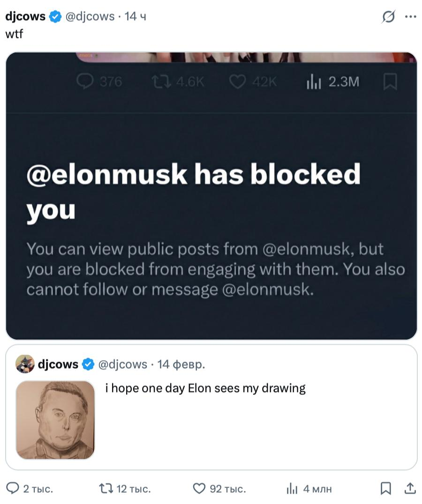Image resolution: width=422 pixels, height=504 pixels.
Task: View analytics showing 4 млн views
Action: coord(292,489)
